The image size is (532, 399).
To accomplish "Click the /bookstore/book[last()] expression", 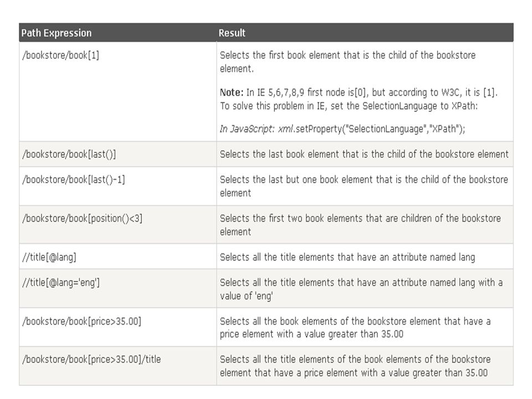I will point(69,155).
